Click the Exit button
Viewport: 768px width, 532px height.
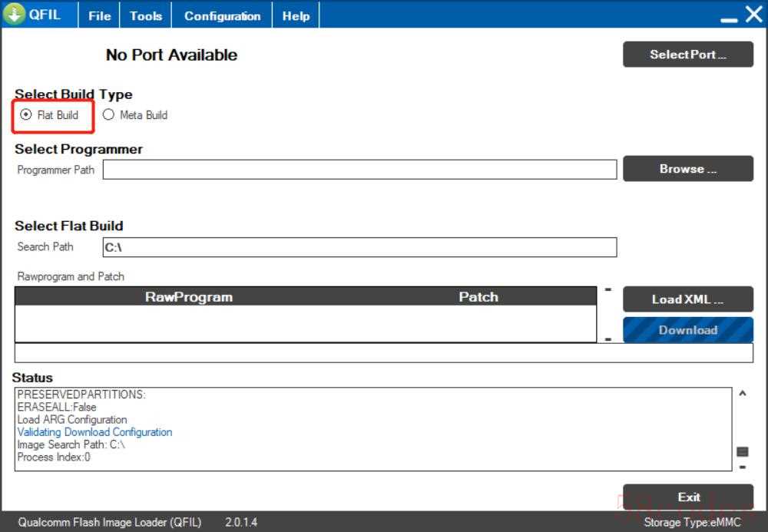click(x=687, y=497)
